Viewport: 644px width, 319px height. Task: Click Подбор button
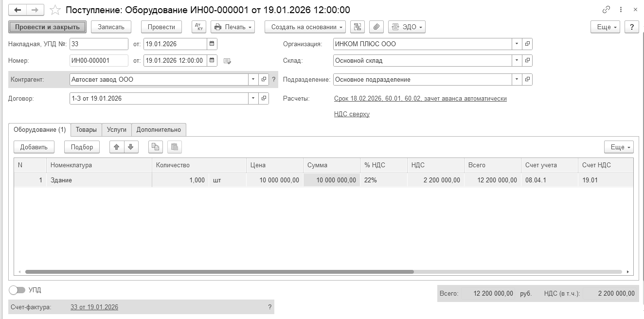pos(82,147)
